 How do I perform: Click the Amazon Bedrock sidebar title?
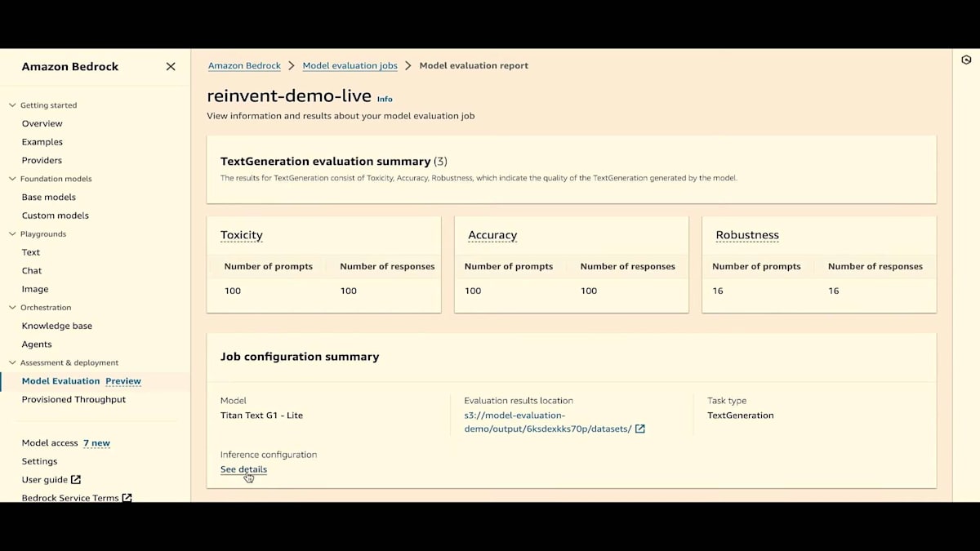[70, 67]
